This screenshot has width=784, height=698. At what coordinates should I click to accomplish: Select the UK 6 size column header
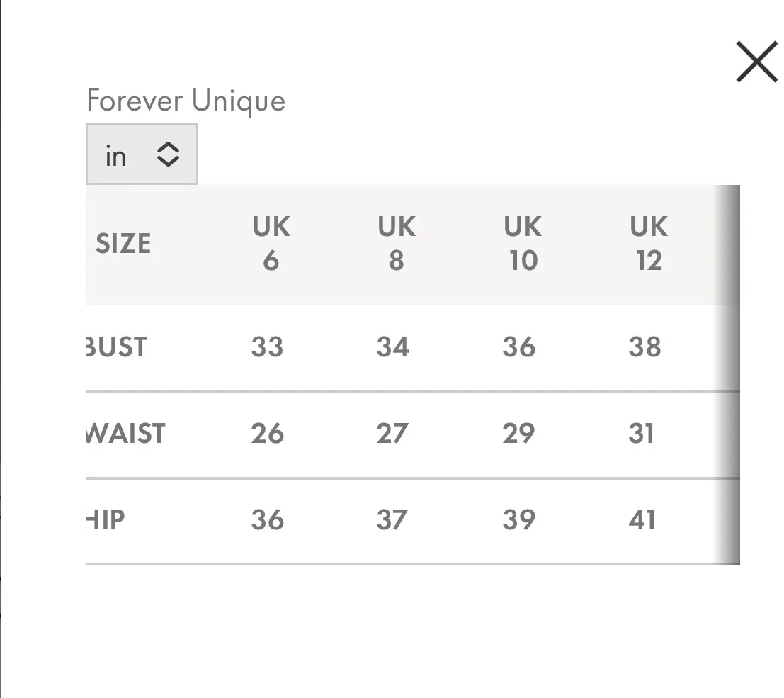point(271,244)
